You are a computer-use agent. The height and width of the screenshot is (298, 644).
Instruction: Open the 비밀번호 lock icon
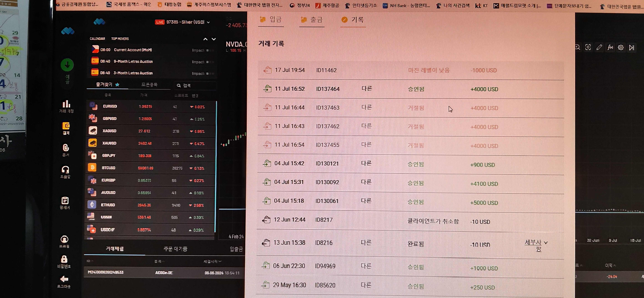(x=64, y=259)
